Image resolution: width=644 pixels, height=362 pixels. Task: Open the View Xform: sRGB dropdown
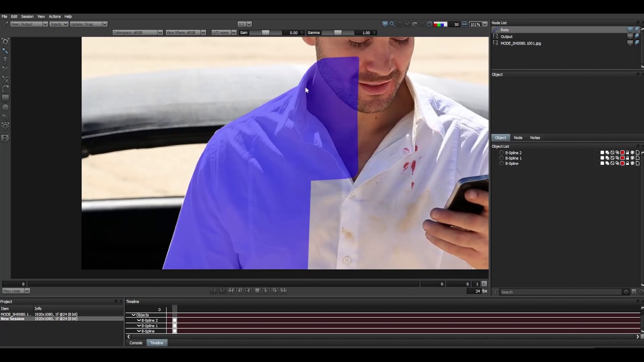186,33
